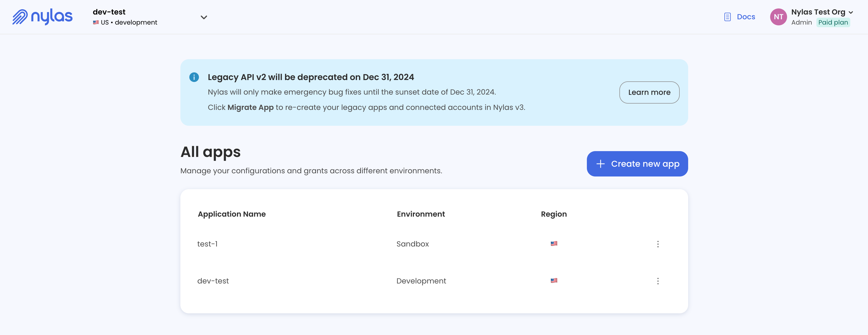Click US flag in dev-test row
The width and height of the screenshot is (868, 335).
554,281
